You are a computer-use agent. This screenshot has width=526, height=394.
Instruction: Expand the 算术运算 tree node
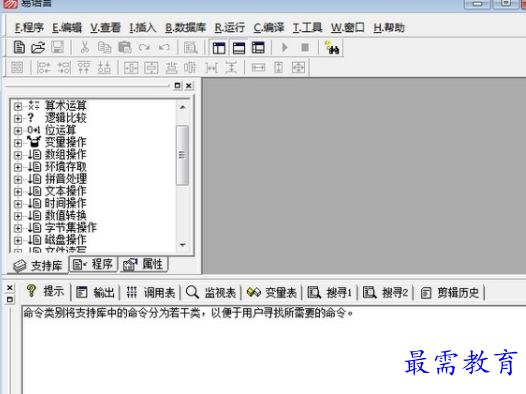tap(18, 106)
